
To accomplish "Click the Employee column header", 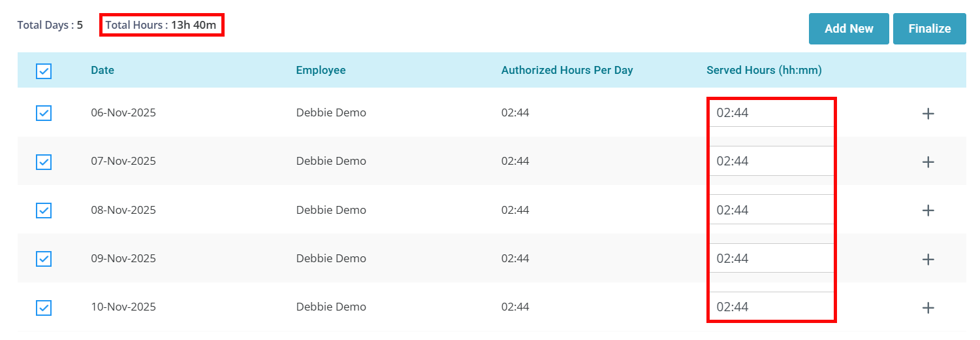I will [x=321, y=71].
